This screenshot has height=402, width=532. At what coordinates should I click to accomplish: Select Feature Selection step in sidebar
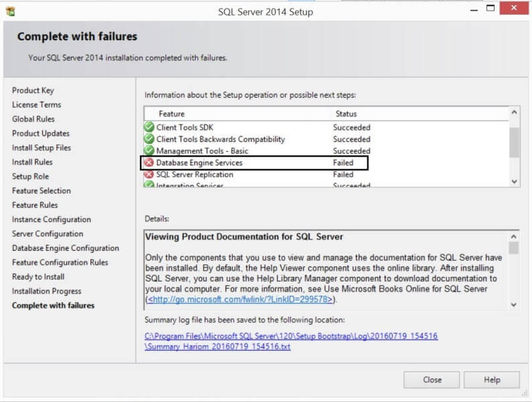click(41, 191)
